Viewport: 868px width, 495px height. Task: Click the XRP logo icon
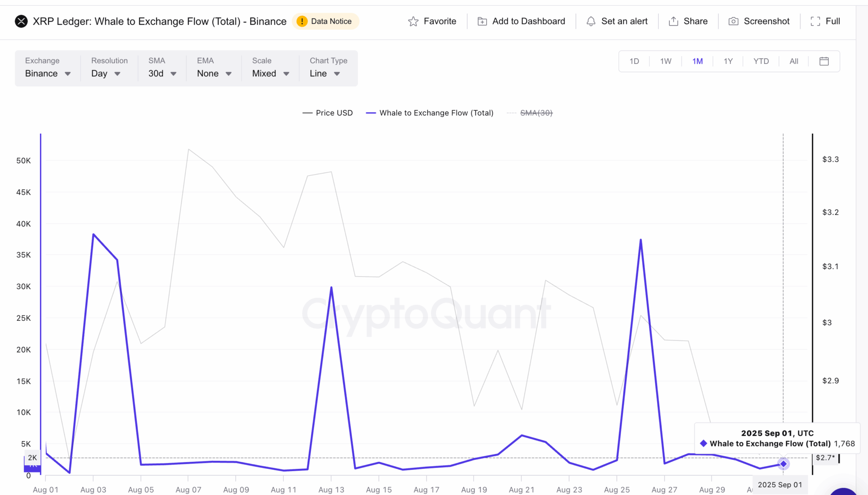(21, 21)
